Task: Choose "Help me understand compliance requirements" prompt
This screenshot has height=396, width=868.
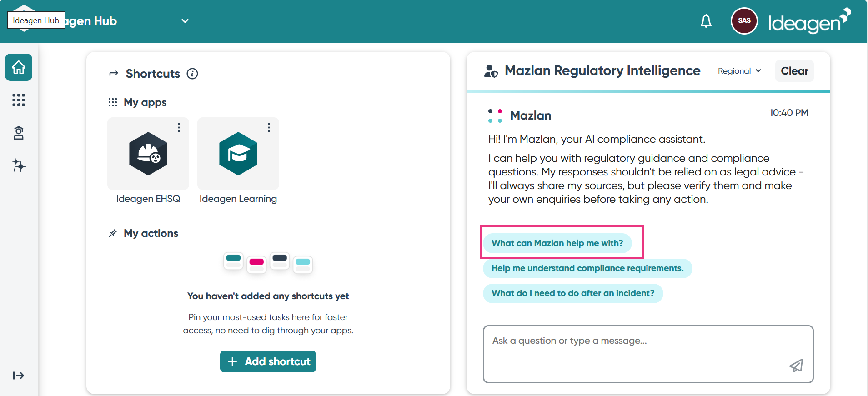Action: pos(587,268)
